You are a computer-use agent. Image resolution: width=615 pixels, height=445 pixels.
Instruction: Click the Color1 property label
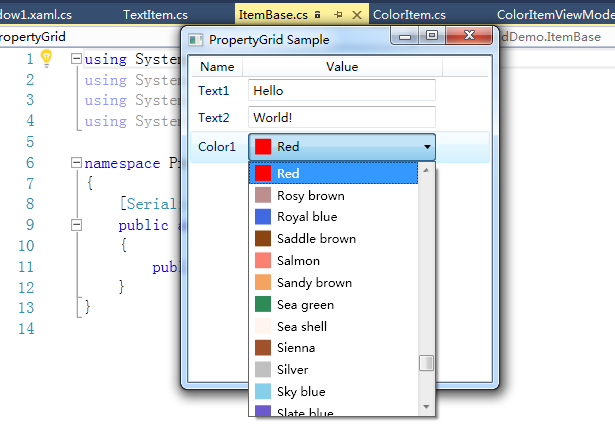(x=217, y=147)
